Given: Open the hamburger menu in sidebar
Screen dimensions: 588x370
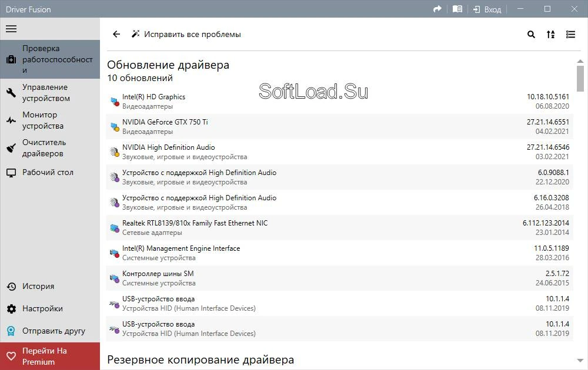Looking at the screenshot, I should (x=11, y=29).
